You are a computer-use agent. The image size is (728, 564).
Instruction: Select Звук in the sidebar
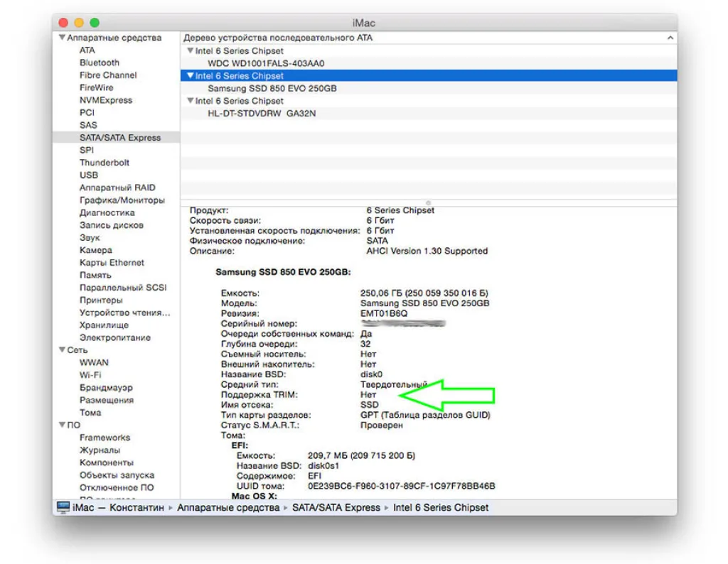point(90,238)
